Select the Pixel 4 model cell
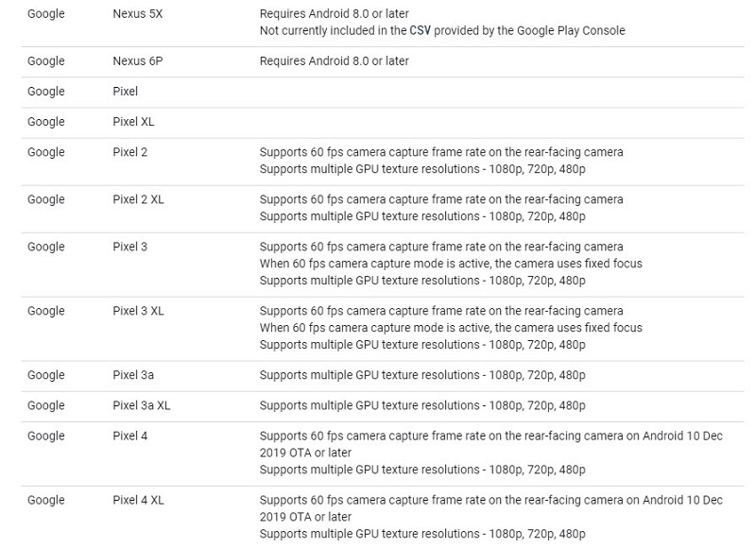 pos(130,436)
